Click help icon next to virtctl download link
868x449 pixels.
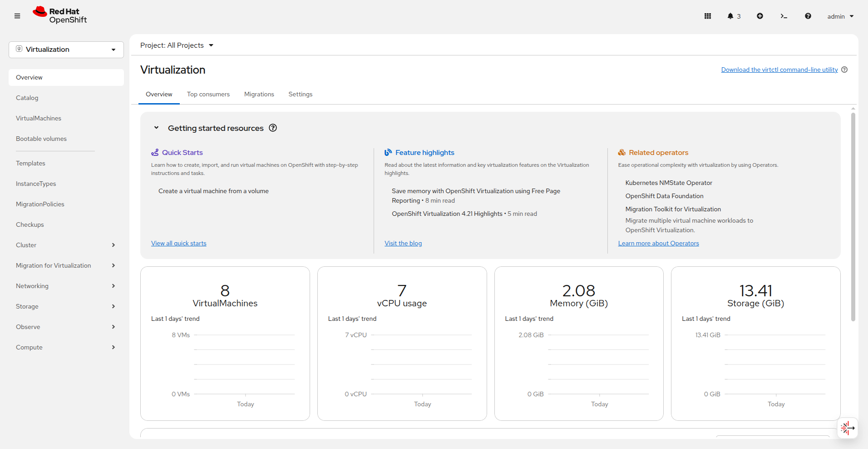tap(844, 70)
